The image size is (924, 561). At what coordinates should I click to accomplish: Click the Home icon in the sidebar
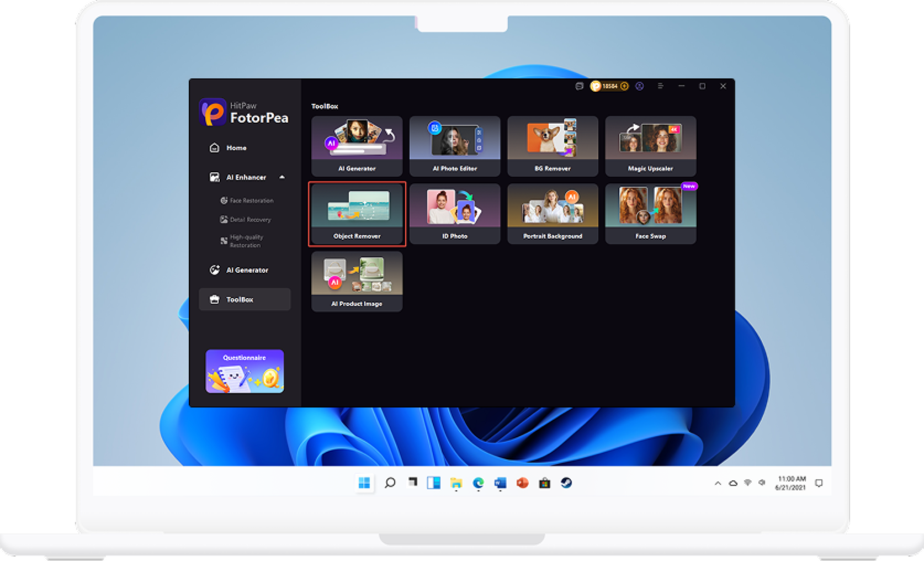(x=214, y=148)
